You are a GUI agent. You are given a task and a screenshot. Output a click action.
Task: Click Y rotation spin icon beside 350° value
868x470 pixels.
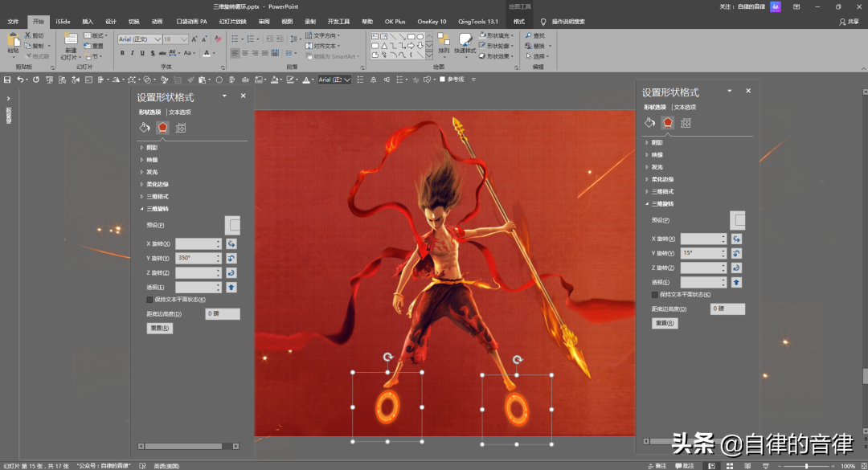coord(231,258)
